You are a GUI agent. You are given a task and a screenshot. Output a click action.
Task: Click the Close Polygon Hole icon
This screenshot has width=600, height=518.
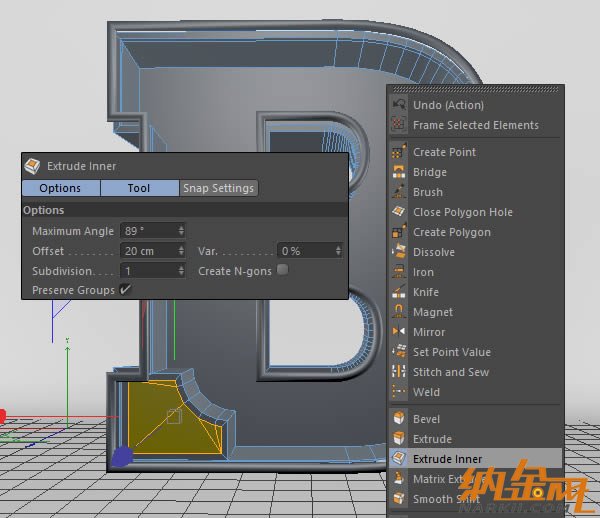point(399,212)
